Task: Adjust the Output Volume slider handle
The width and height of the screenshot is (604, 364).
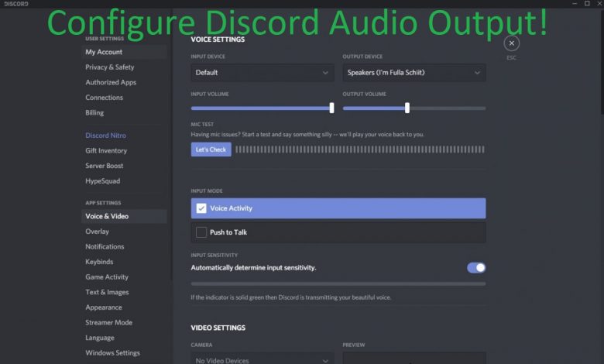Action: [407, 108]
